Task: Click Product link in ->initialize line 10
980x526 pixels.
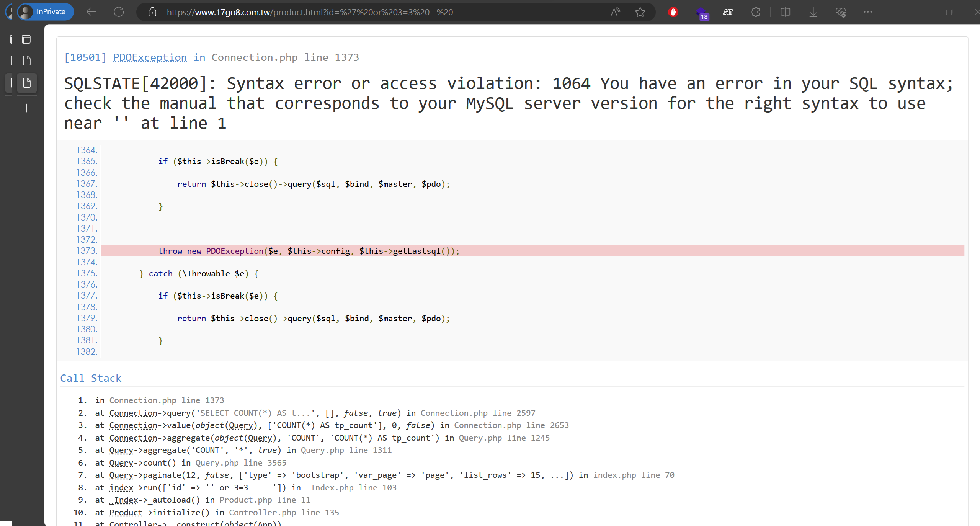Action: [x=126, y=513]
